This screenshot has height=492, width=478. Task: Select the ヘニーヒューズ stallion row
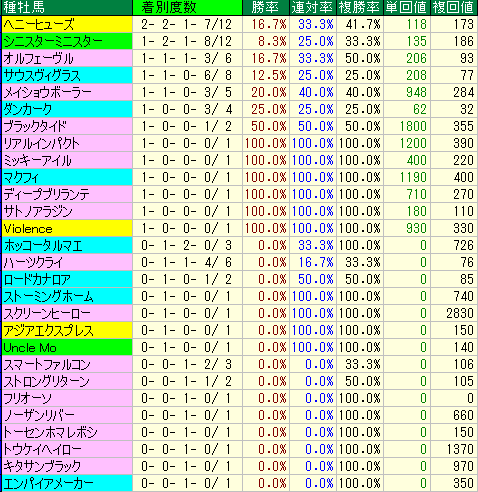pyautogui.click(x=239, y=24)
